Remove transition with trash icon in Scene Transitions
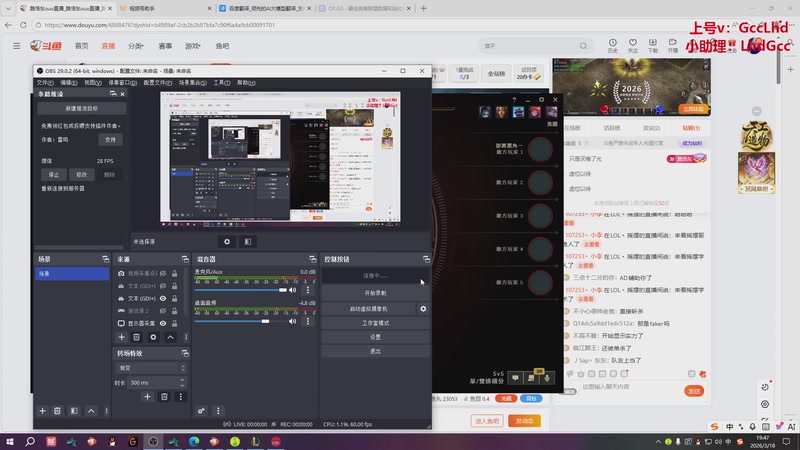This screenshot has width=800, height=450. tap(164, 396)
